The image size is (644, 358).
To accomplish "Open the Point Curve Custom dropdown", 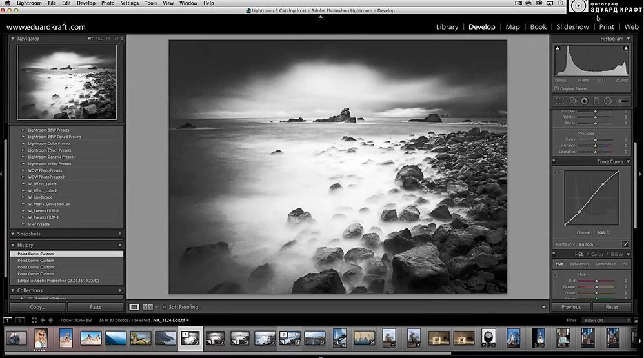I will click(x=587, y=244).
